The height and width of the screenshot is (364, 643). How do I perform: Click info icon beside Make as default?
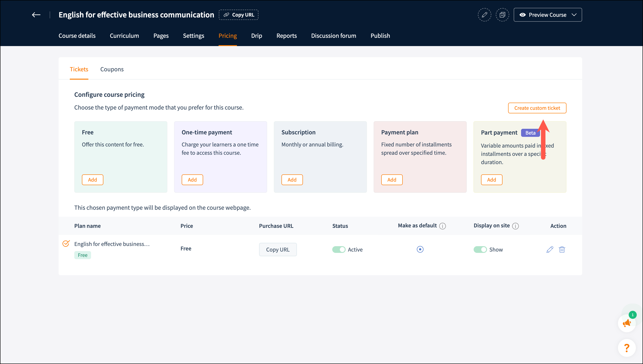(442, 226)
